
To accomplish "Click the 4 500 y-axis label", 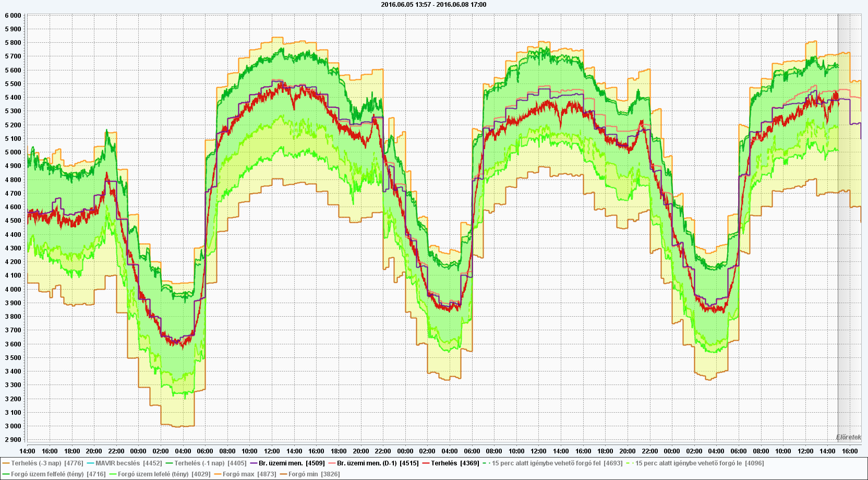I will [13, 221].
